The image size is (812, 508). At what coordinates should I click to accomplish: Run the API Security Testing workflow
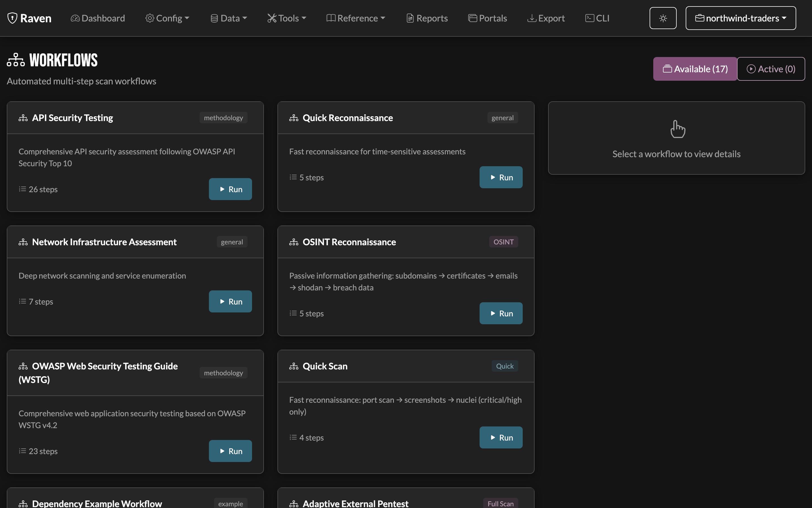tap(230, 189)
